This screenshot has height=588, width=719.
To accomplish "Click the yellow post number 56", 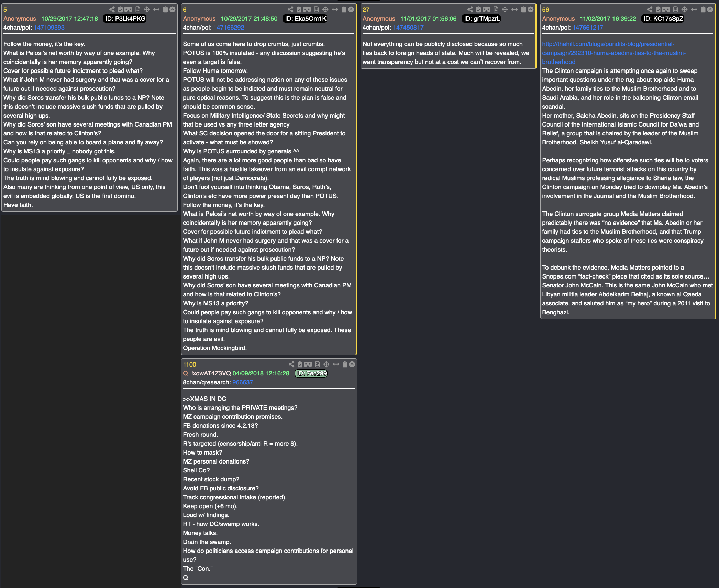I will pyautogui.click(x=545, y=10).
